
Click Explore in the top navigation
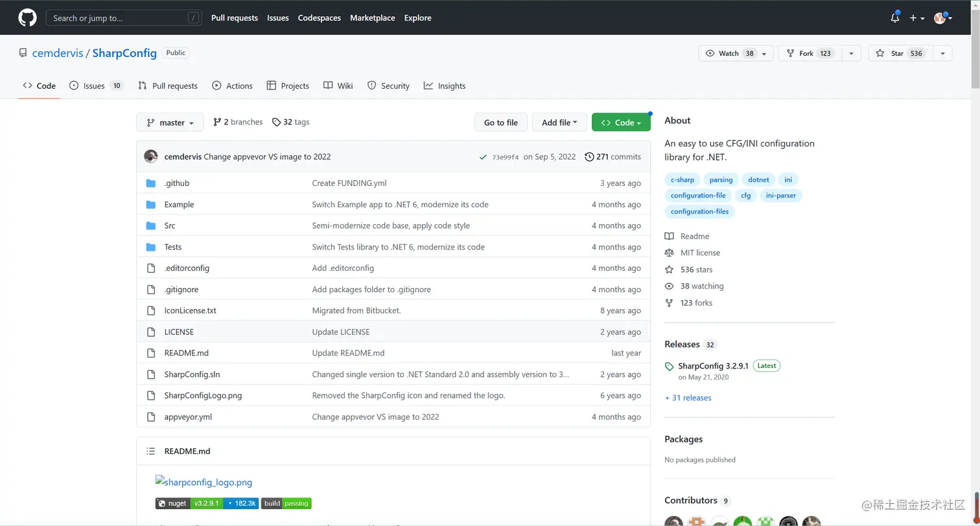point(417,18)
